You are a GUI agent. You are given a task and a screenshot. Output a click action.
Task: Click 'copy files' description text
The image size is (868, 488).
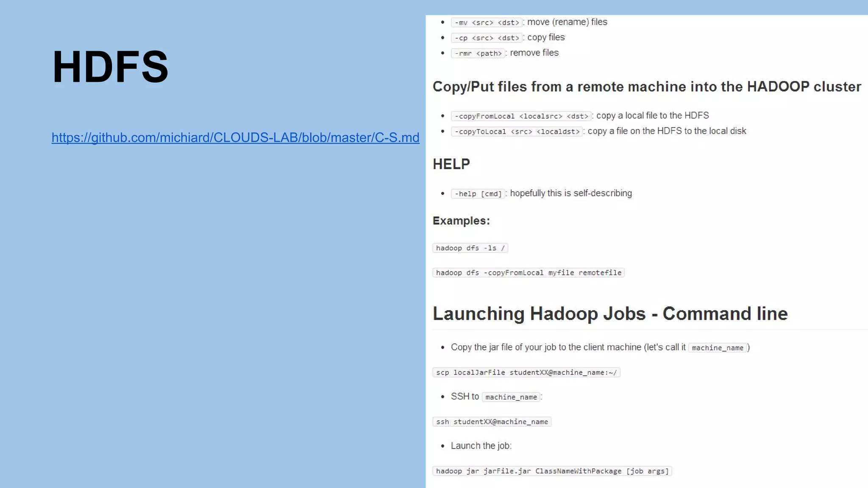tap(546, 37)
